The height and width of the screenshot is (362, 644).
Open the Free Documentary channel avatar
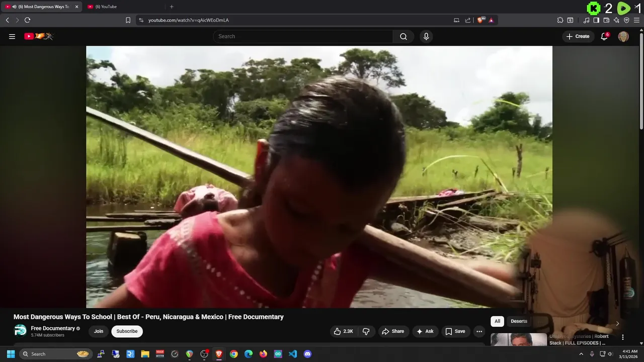click(20, 331)
